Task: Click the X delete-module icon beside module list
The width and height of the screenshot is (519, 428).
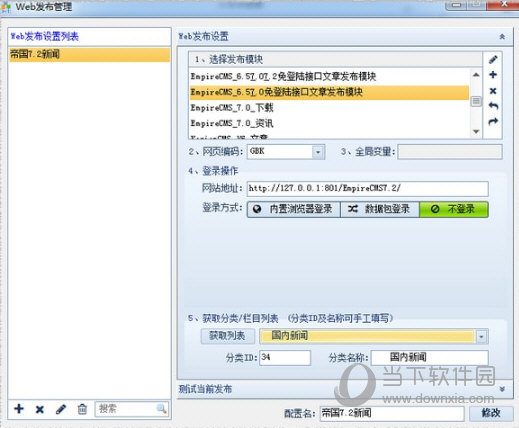Action: [493, 91]
